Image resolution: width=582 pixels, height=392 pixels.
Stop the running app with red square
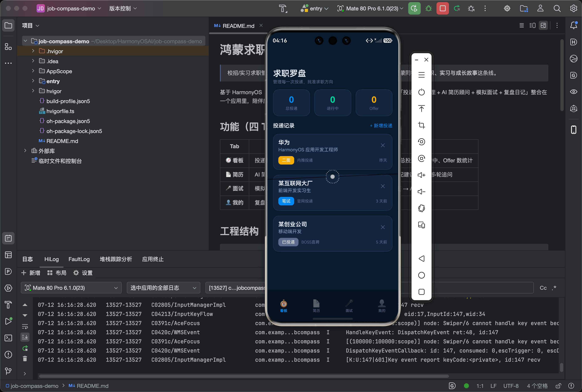click(443, 9)
